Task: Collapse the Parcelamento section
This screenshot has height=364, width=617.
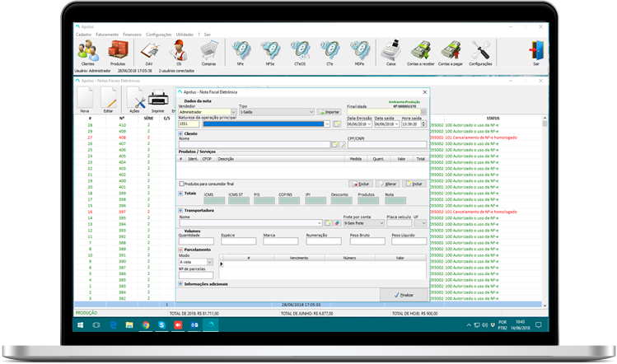Action: tap(180, 250)
